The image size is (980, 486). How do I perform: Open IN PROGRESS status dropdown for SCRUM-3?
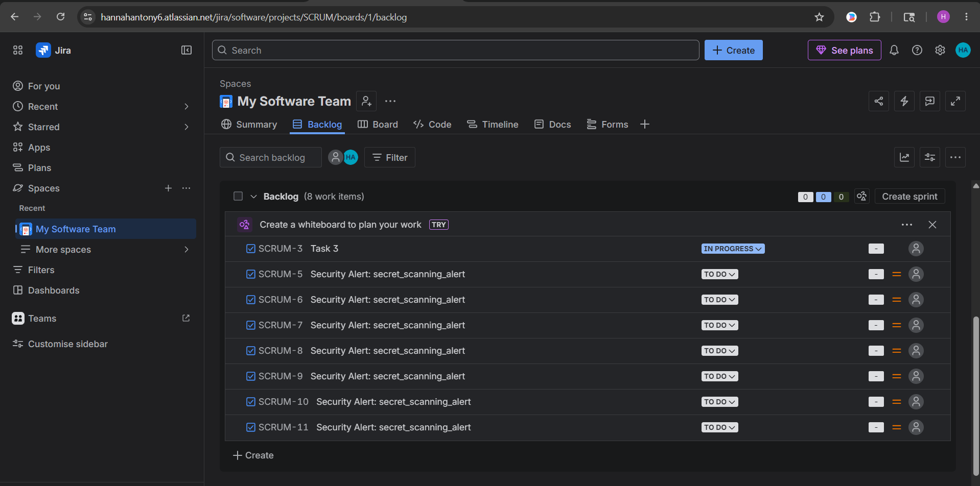click(x=733, y=249)
